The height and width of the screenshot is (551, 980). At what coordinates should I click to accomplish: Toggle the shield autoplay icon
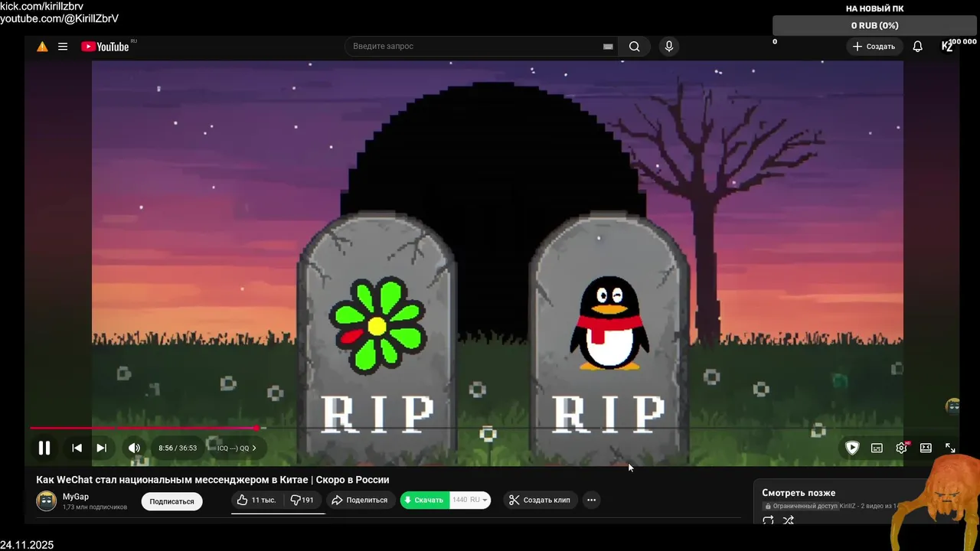852,448
